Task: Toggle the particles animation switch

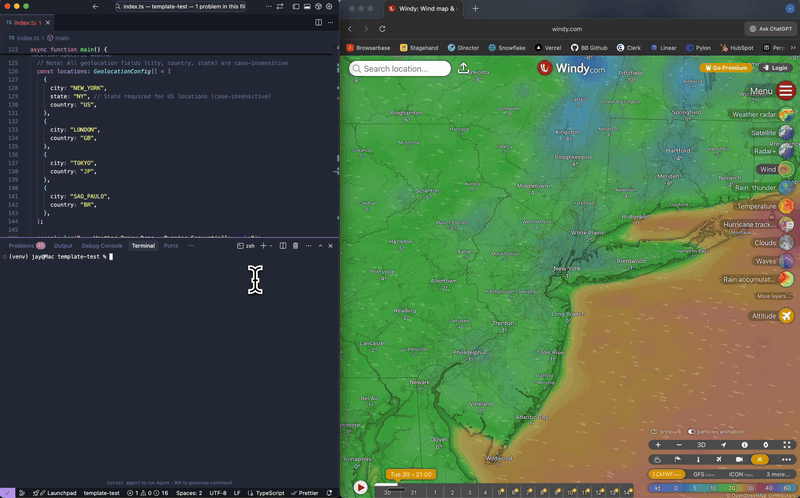Action: pyautogui.click(x=692, y=432)
